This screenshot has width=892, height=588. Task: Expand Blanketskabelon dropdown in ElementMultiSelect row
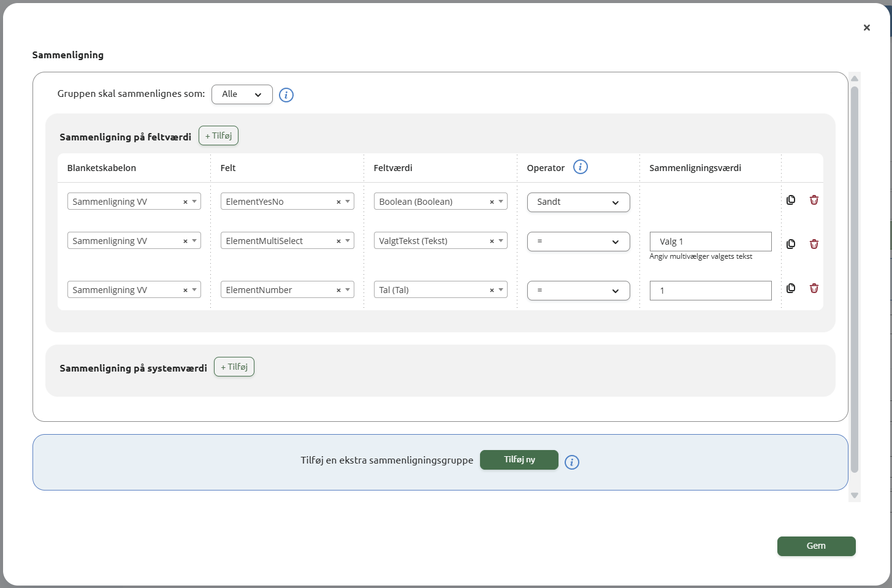coord(194,241)
